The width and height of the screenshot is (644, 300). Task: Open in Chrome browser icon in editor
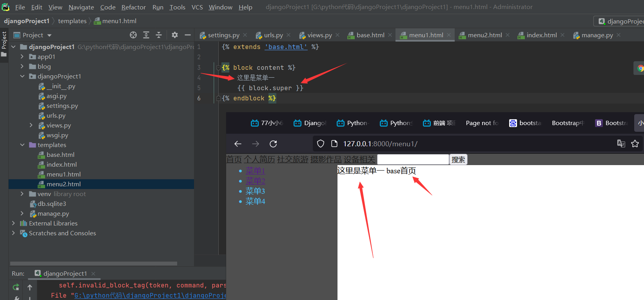coord(640,68)
